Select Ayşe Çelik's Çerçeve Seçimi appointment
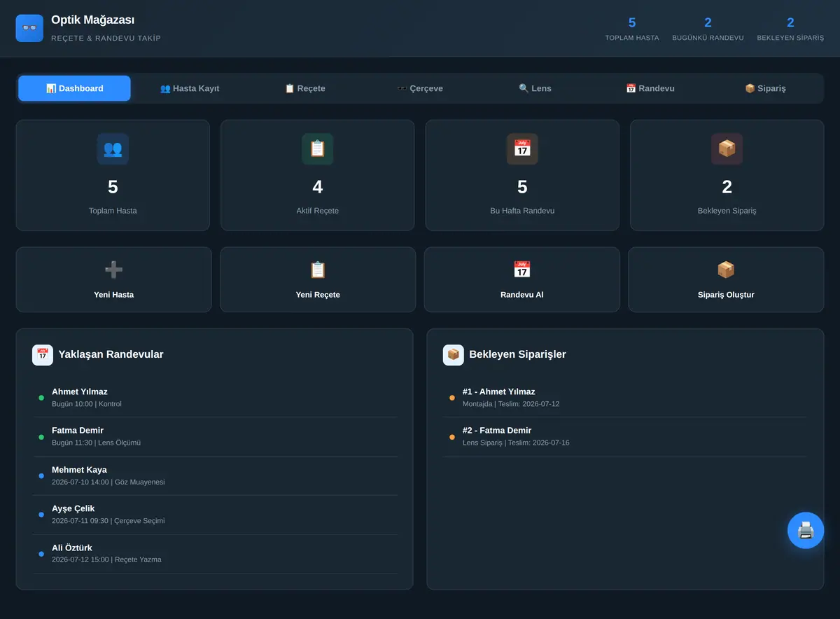This screenshot has height=619, width=840. coord(215,515)
